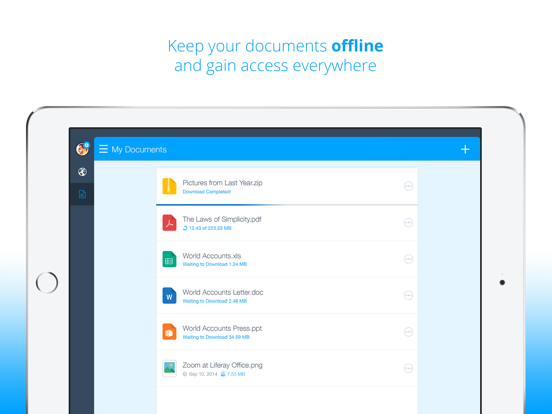Open the user profile avatar

82,149
